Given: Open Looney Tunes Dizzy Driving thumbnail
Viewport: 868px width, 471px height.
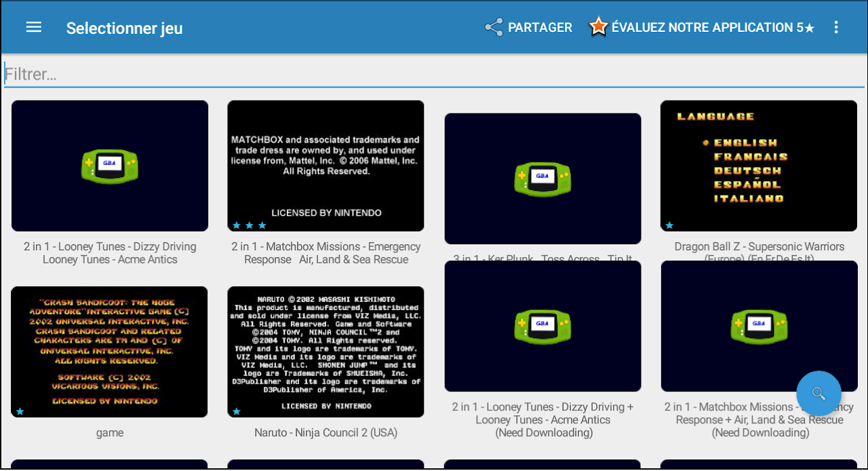Looking at the screenshot, I should (x=110, y=166).
